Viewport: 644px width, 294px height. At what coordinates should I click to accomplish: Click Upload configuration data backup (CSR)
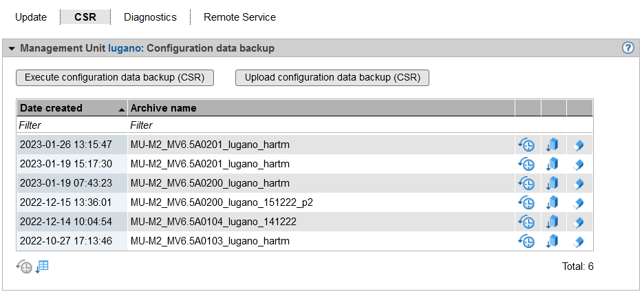[x=332, y=78]
